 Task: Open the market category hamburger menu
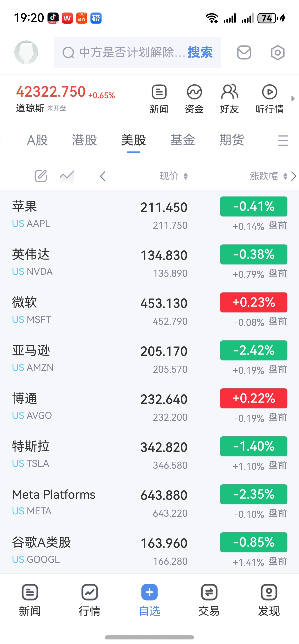coord(283,140)
